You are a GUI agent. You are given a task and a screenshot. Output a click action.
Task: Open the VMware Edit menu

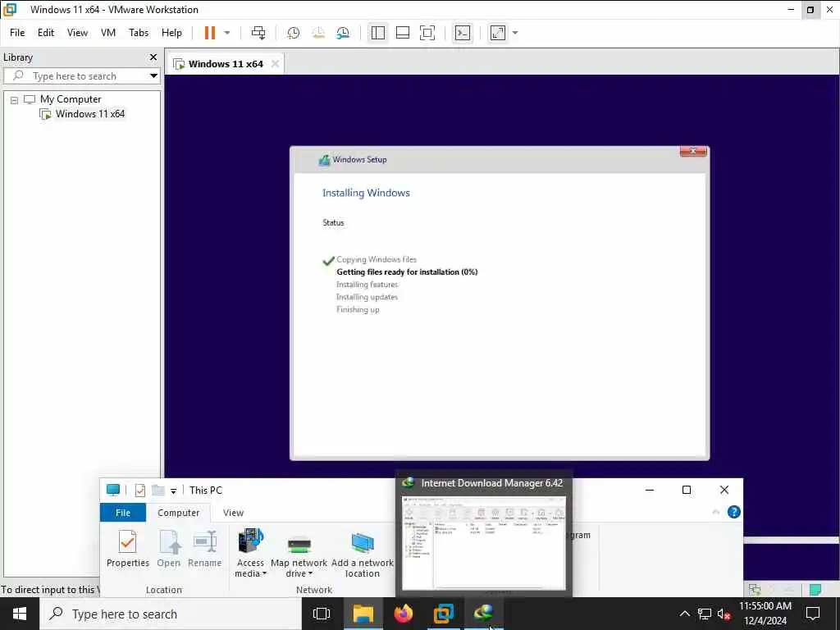(x=46, y=33)
